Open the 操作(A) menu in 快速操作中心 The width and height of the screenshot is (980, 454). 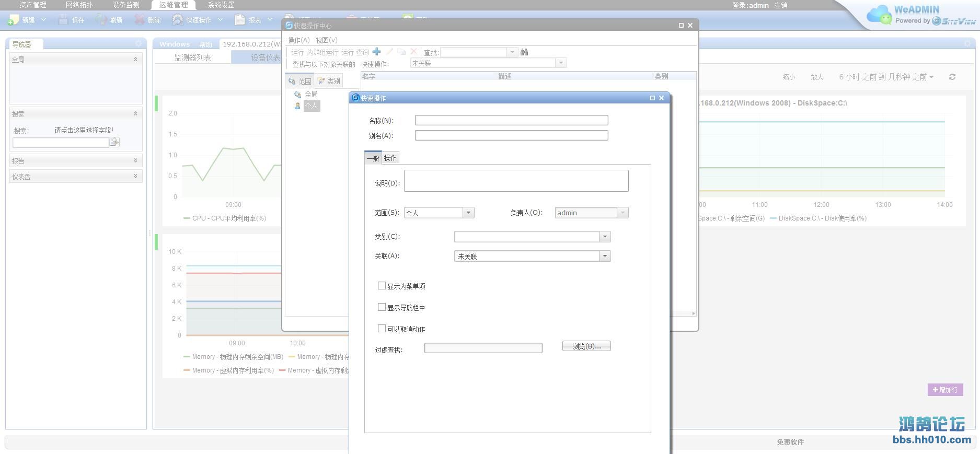(298, 40)
